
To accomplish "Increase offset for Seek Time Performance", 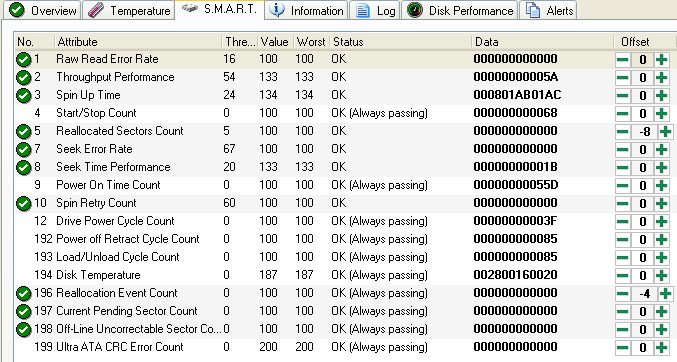I will pos(661,168).
